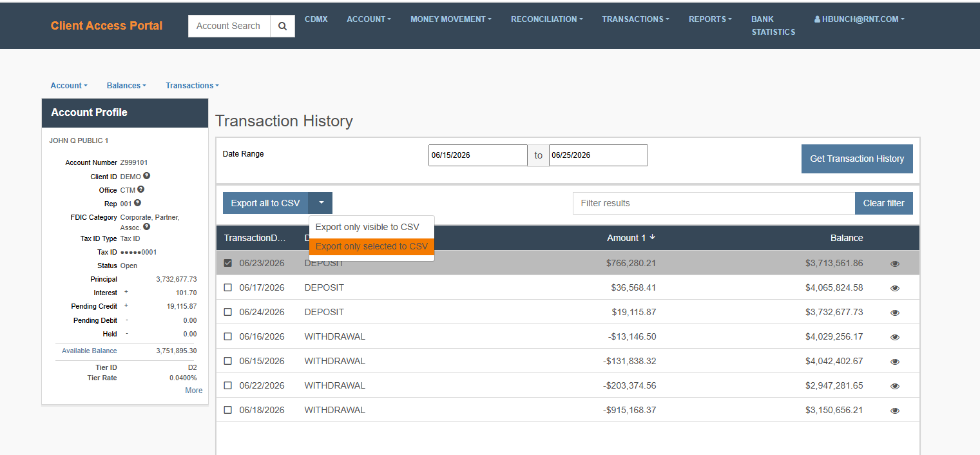Go to CDMX in the navbar

pos(316,19)
